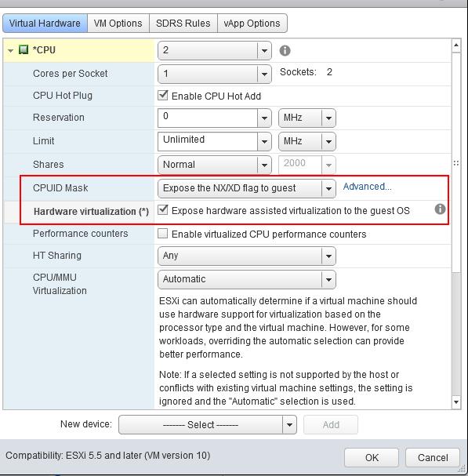
Task: Open the Cores per Socket dropdown
Action: click(264, 74)
